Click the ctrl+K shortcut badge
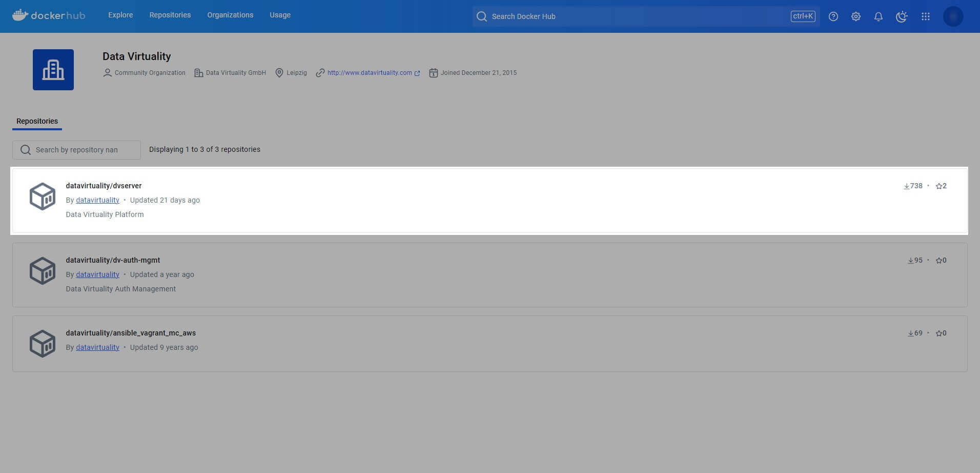 [803, 16]
